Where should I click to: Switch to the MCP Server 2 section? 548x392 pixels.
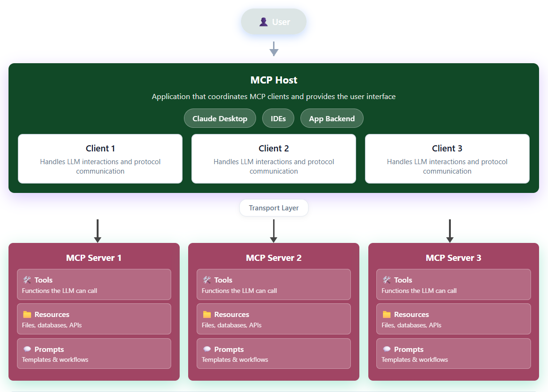(274, 258)
